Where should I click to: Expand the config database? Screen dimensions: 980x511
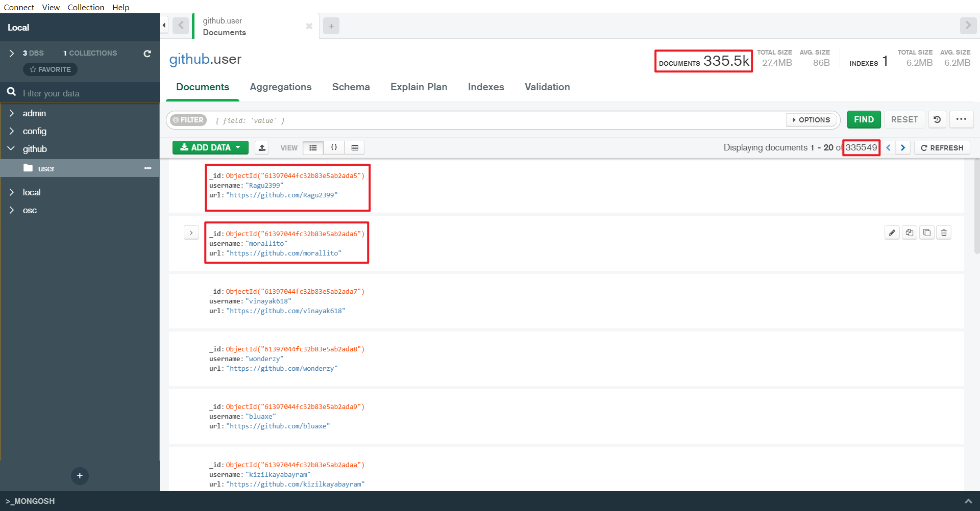click(x=12, y=131)
